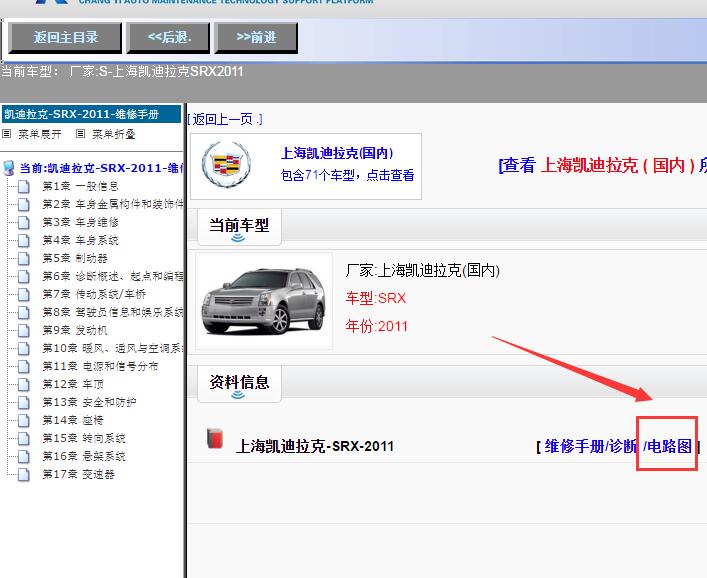Open 第10章 暖风、通风与空调系统

(x=113, y=349)
